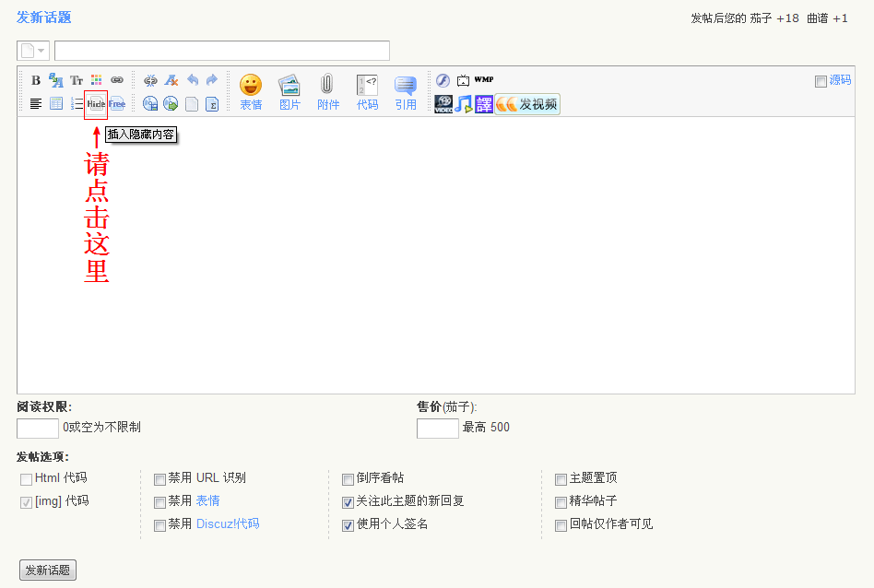The width and height of the screenshot is (874, 588).
Task: Add an attachment via 附件
Action: pos(328,92)
